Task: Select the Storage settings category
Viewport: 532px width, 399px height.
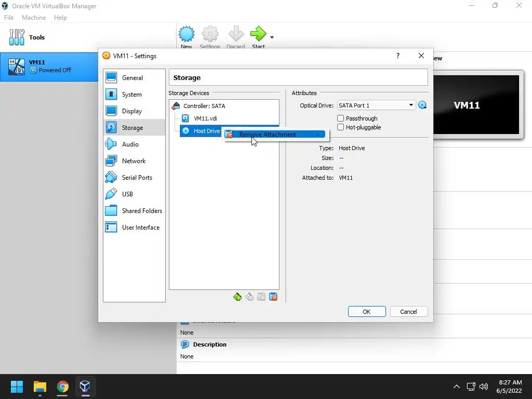Action: [x=134, y=128]
